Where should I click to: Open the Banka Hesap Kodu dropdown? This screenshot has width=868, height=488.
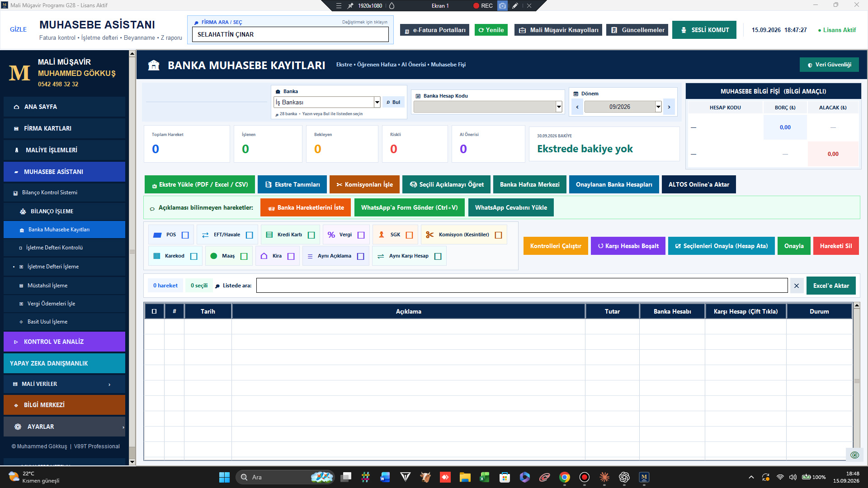click(x=559, y=107)
